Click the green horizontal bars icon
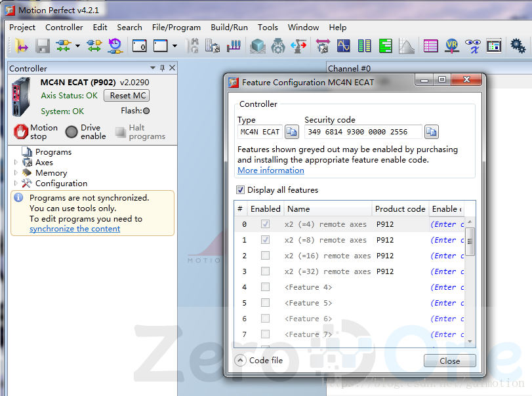Image resolution: width=532 pixels, height=396 pixels. (x=386, y=46)
